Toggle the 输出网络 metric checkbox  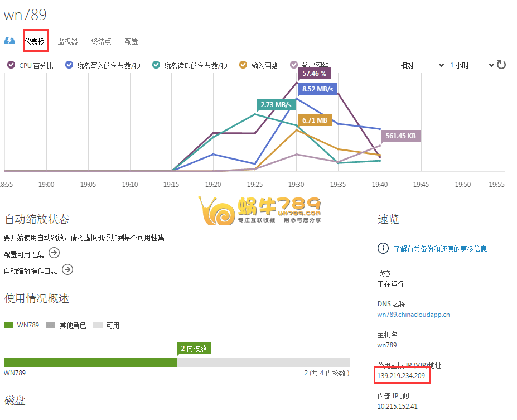coord(294,65)
